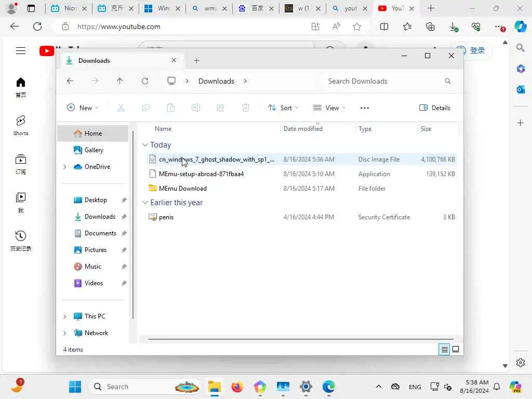Viewport: 532px width, 399px height.
Task: Expand This PC in navigation pane
Action: tap(65, 316)
